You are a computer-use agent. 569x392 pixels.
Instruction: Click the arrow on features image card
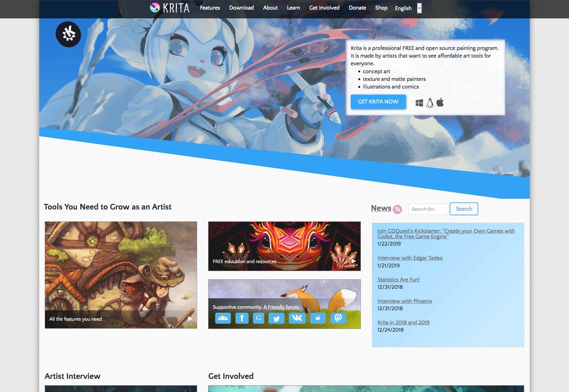coord(190,319)
